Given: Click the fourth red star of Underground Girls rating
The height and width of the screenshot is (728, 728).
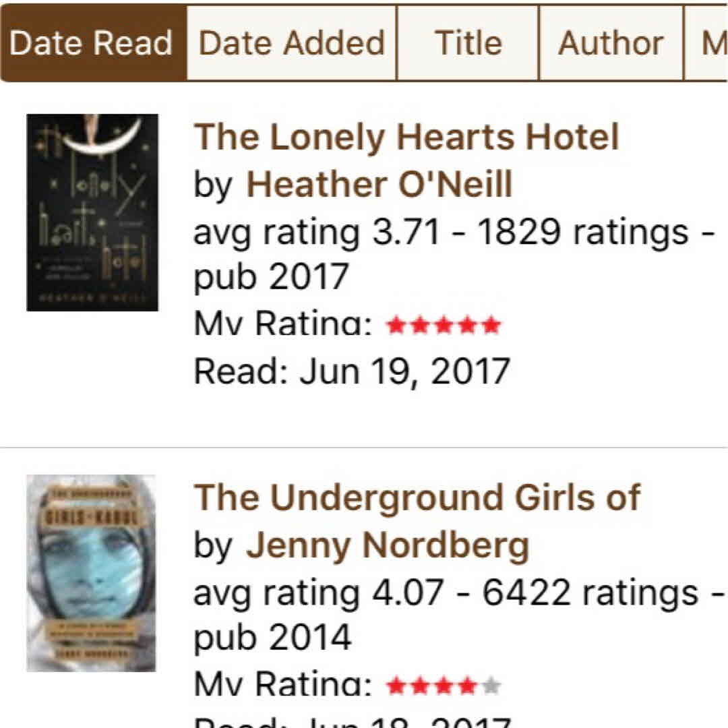Looking at the screenshot, I should point(468,687).
